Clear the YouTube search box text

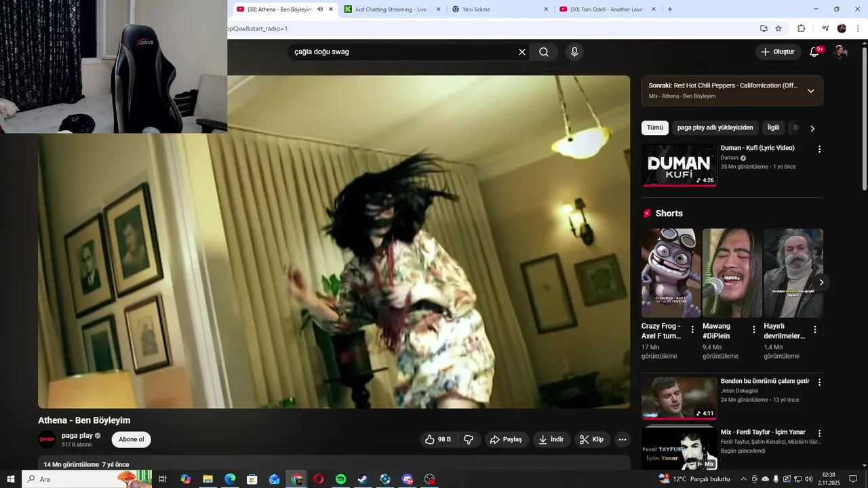[x=522, y=52]
